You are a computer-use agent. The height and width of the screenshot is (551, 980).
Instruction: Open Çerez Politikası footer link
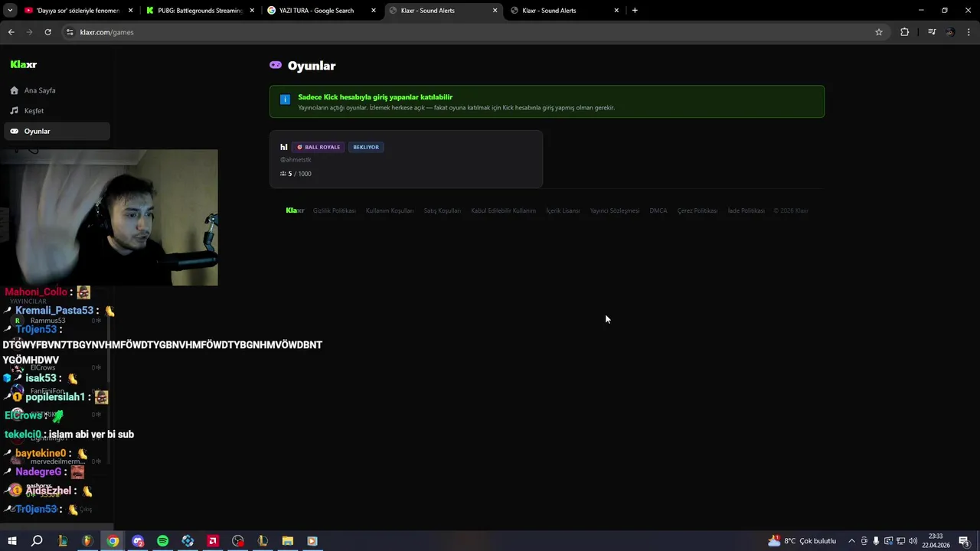point(697,210)
